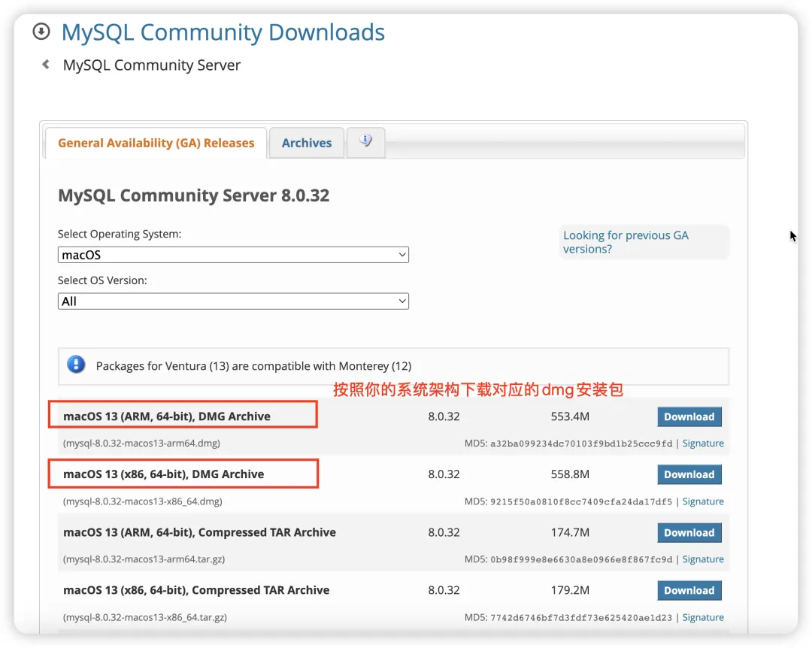Screen dimensions: 812x648
Task: Click the MySQL Community Server breadcrumb text
Action: click(x=152, y=65)
